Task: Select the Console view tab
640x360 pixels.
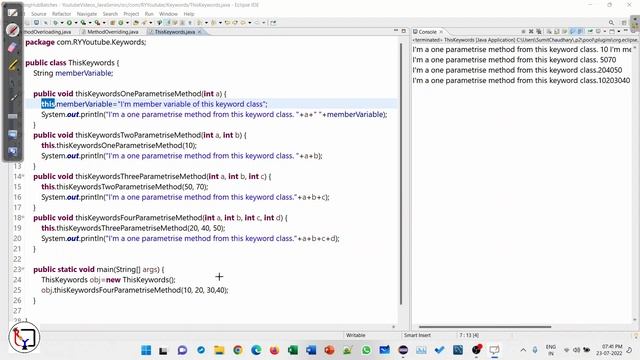Action: tap(427, 31)
